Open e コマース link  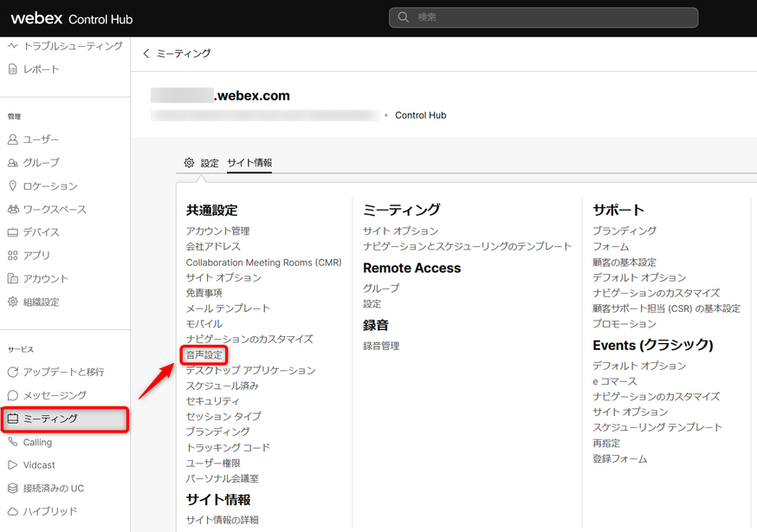point(615,381)
